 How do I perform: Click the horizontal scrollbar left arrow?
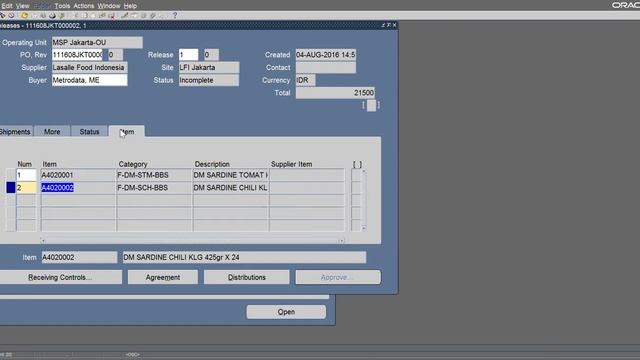point(42,241)
